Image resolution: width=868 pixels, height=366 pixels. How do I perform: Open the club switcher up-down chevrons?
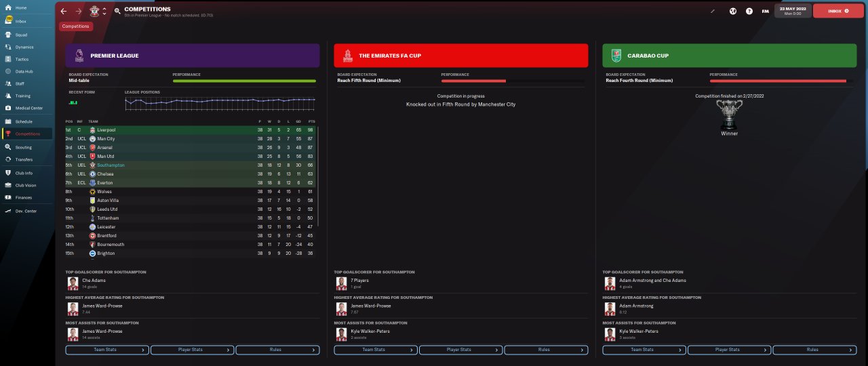pos(104,11)
